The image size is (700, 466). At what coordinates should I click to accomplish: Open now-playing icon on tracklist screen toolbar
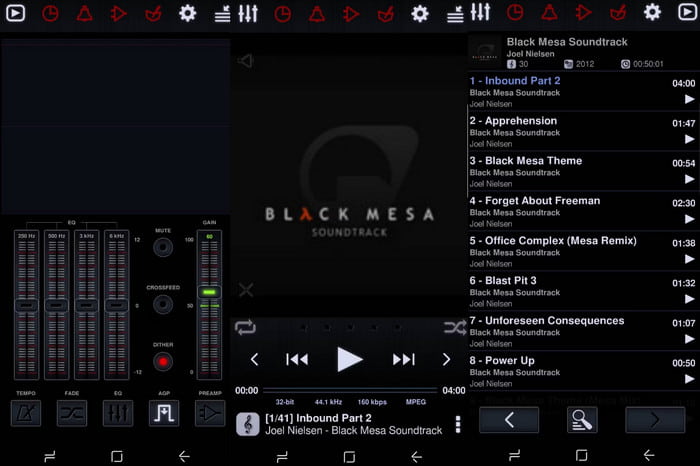pyautogui.click(x=687, y=12)
